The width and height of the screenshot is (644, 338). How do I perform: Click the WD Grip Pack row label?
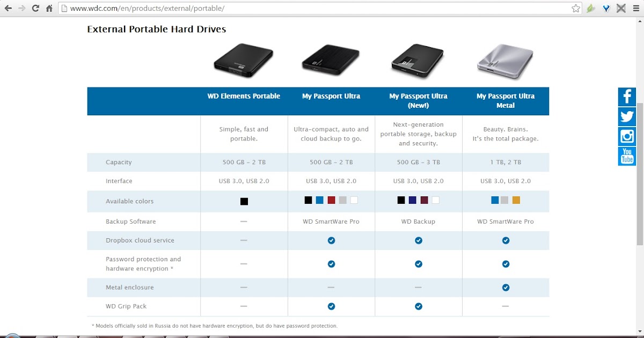pyautogui.click(x=126, y=306)
